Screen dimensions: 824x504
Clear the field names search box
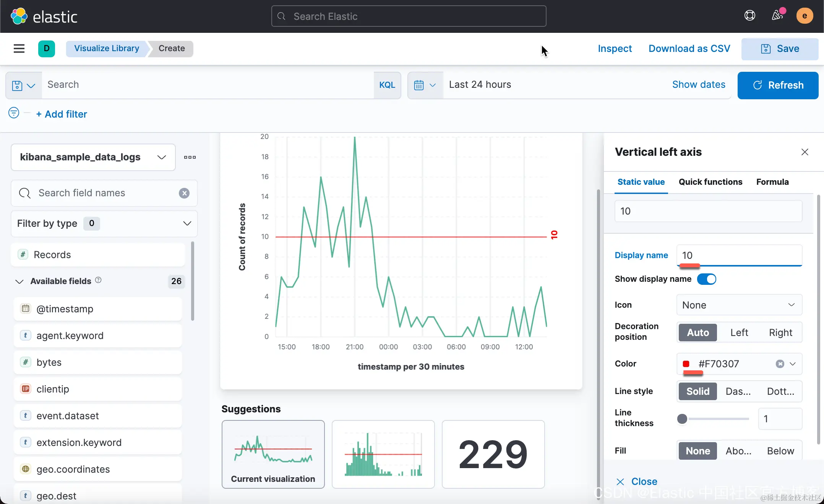coord(184,193)
